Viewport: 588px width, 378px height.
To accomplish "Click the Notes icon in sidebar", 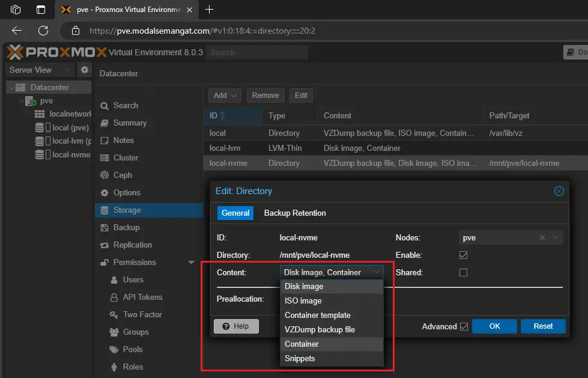I will click(x=105, y=141).
